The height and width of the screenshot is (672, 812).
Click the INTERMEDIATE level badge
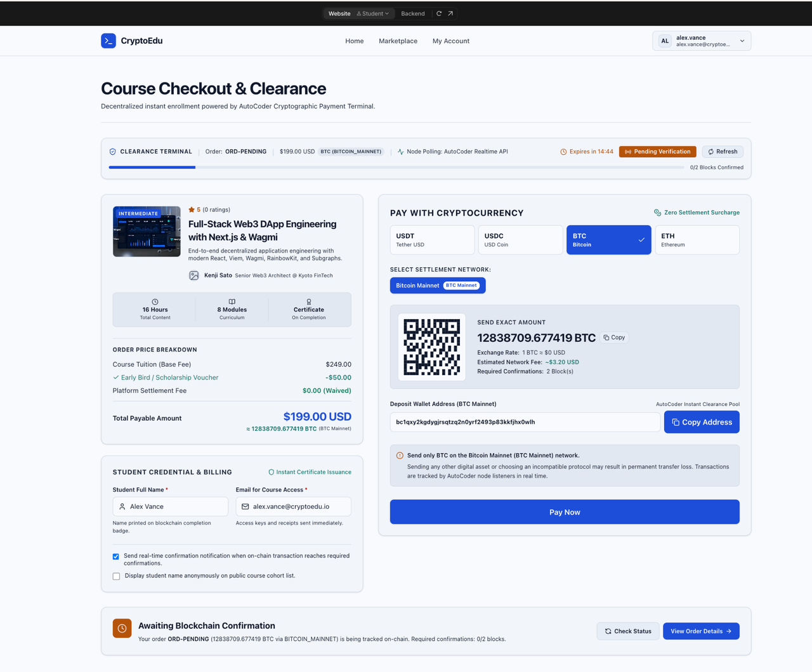click(138, 214)
